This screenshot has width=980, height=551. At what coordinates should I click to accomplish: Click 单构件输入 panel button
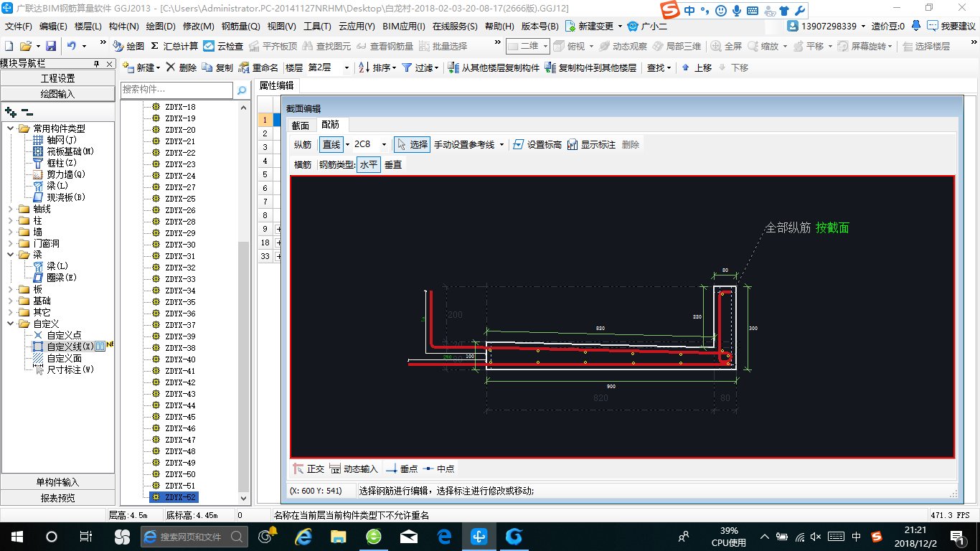point(57,482)
